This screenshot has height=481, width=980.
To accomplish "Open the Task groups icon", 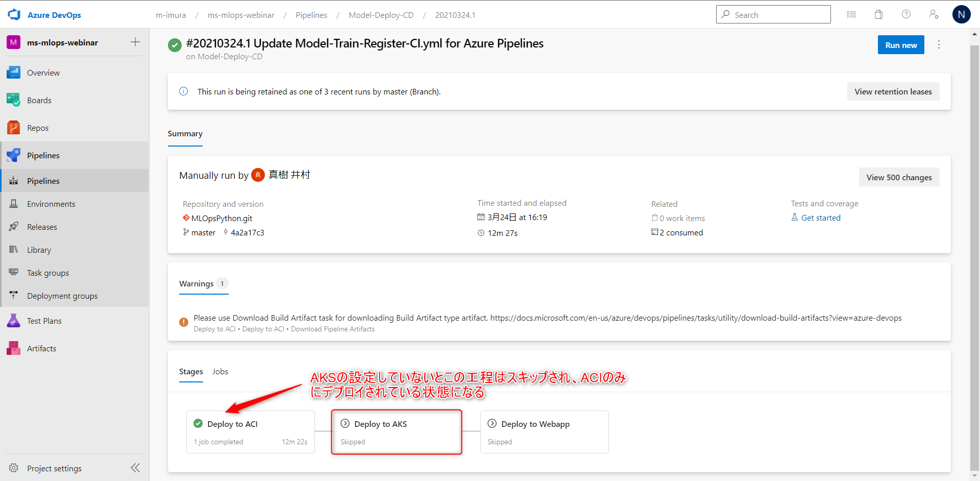I will pos(14,273).
